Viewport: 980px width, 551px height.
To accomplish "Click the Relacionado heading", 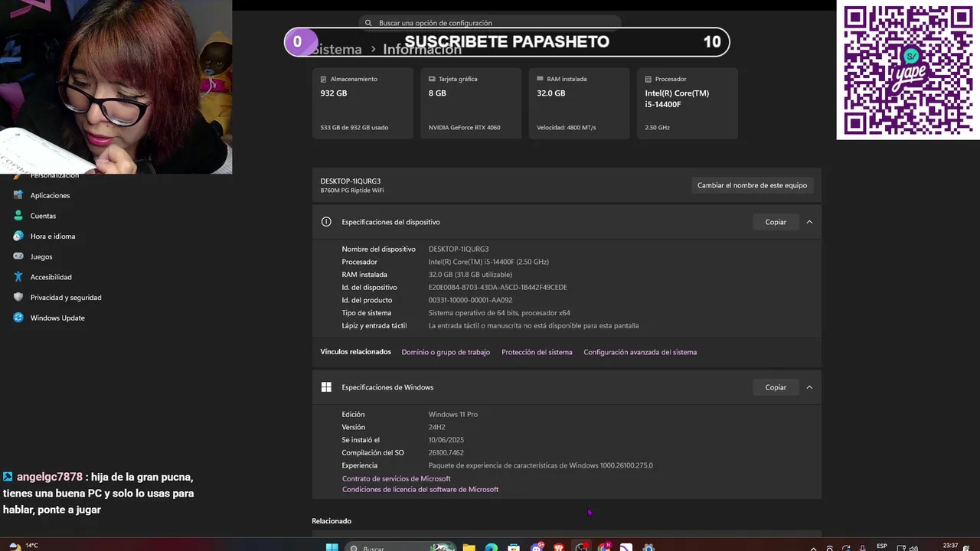I will point(332,521).
